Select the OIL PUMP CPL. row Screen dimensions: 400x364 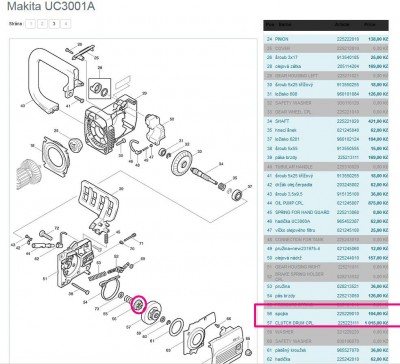click(x=327, y=203)
